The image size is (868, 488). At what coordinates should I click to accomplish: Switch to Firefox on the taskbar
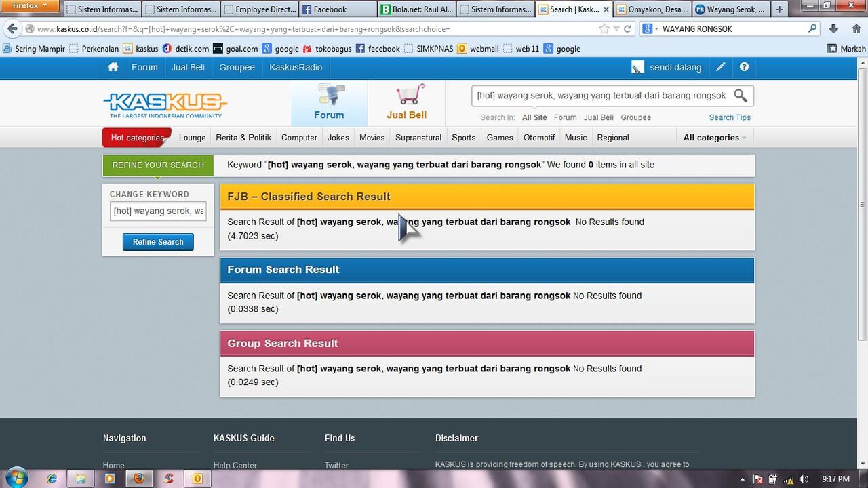(139, 479)
